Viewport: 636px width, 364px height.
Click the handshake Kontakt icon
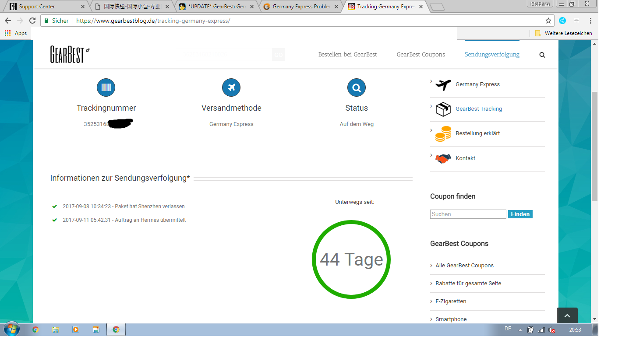[x=443, y=158]
